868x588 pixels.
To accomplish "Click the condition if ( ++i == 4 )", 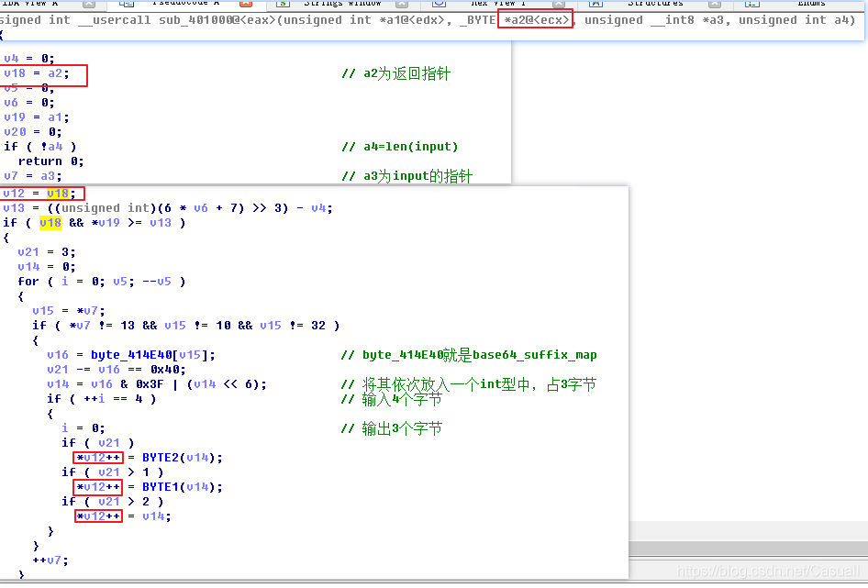I will (101, 399).
